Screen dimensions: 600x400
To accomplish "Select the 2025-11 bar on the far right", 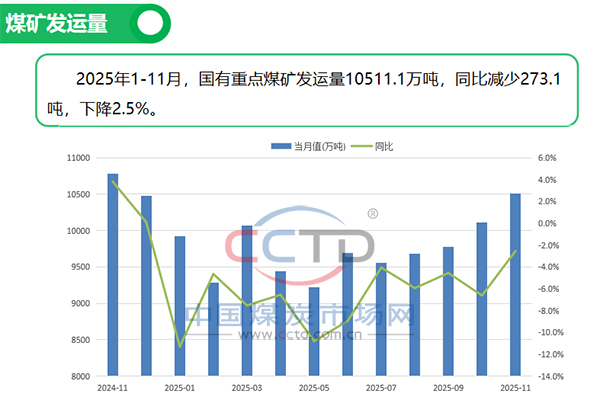I will point(515,285).
